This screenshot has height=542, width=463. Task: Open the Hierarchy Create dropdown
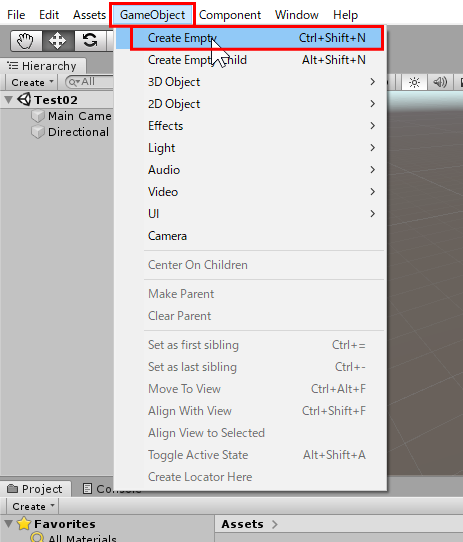pos(32,83)
